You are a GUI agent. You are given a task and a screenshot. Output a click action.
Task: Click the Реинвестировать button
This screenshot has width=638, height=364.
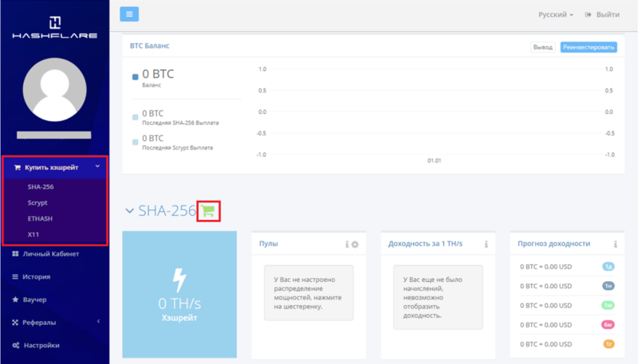click(x=589, y=48)
